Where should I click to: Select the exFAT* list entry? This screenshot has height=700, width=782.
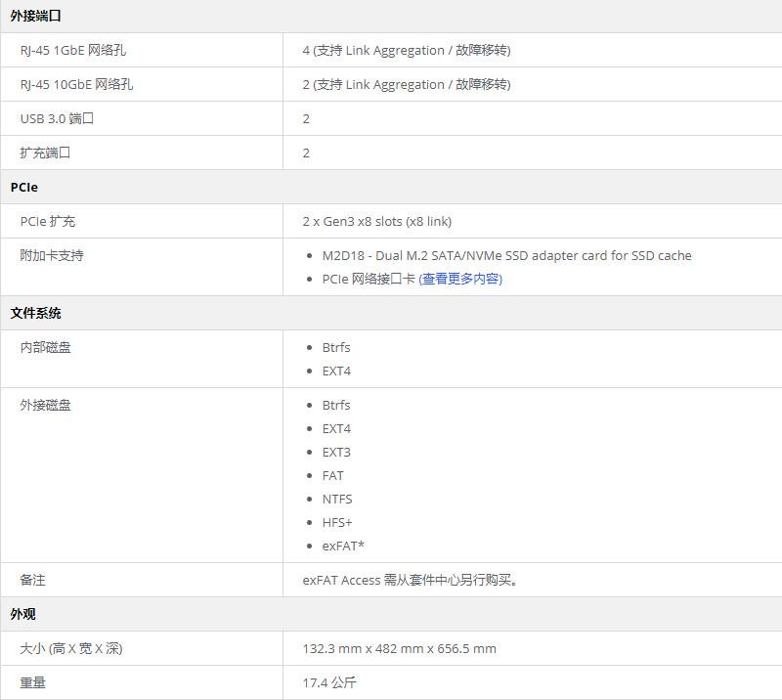coord(343,546)
